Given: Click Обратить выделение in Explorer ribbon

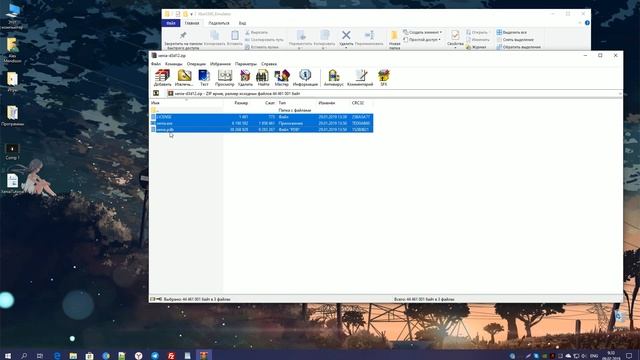Looking at the screenshot, I should coord(519,47).
